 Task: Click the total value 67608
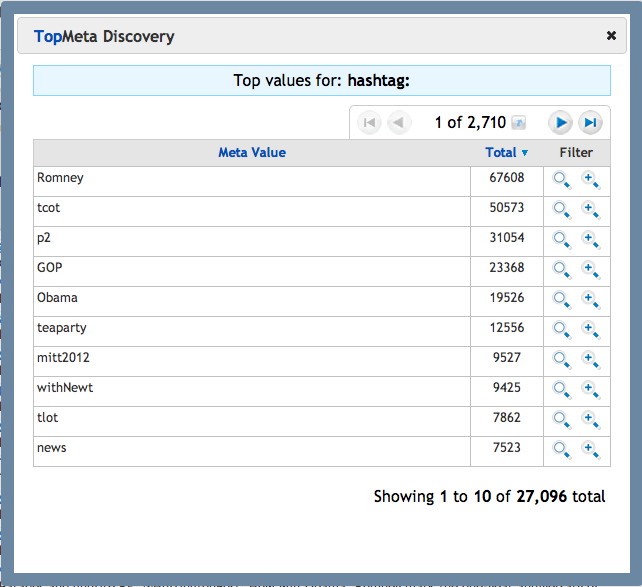(507, 178)
